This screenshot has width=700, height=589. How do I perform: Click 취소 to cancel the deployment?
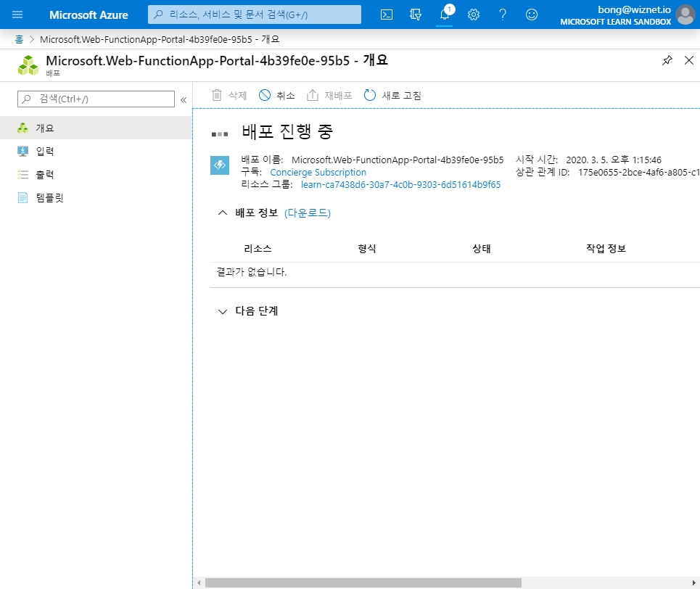(277, 96)
